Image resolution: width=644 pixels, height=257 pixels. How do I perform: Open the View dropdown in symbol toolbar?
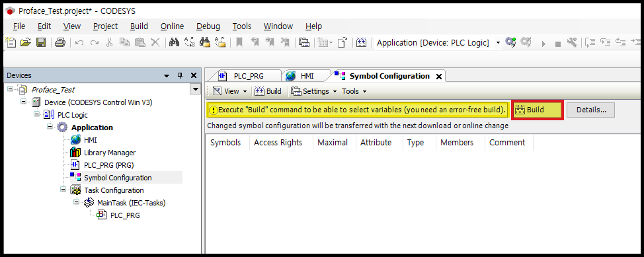click(x=230, y=91)
